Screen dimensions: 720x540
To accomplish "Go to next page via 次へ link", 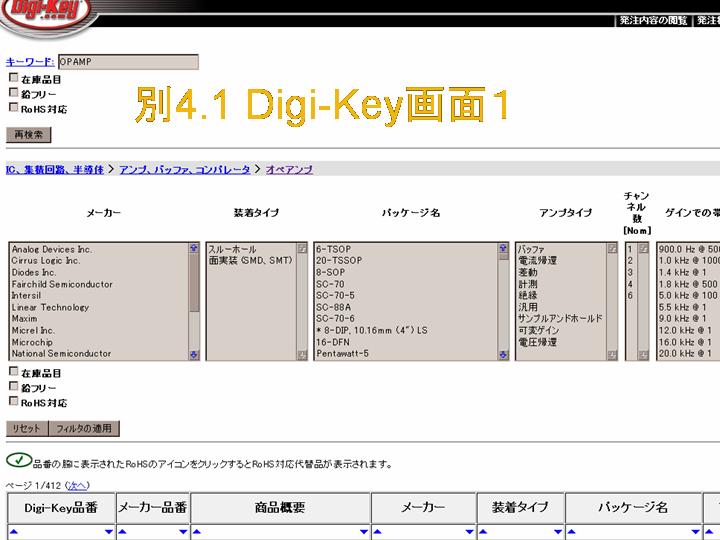I will tap(77, 485).
